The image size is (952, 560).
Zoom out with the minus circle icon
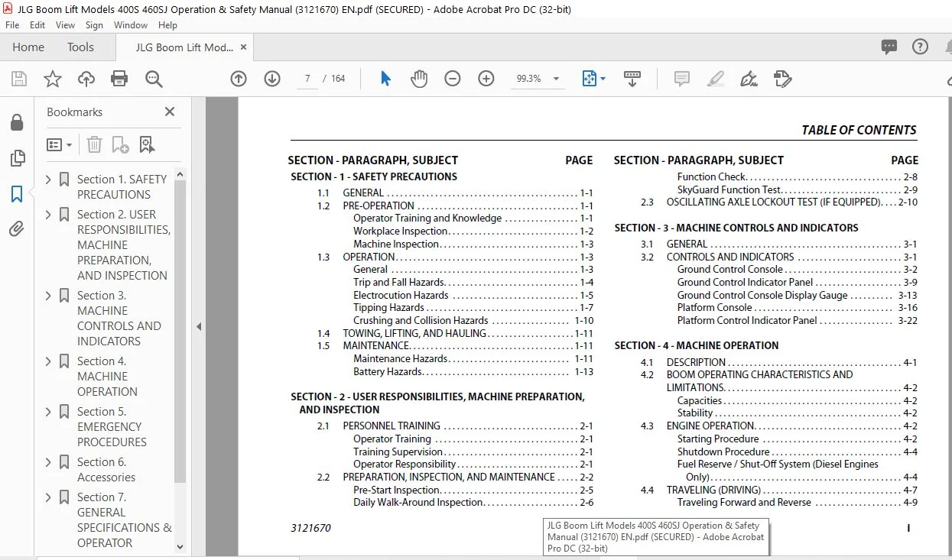pyautogui.click(x=453, y=79)
